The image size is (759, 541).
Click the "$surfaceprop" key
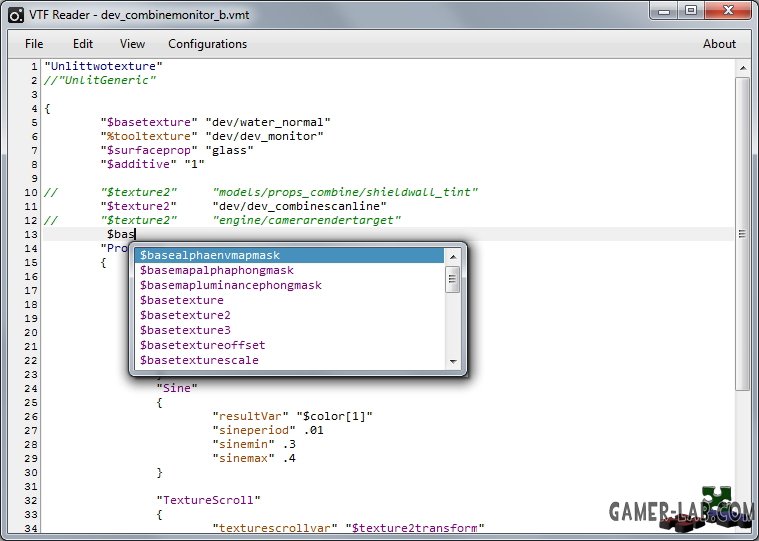(x=149, y=150)
